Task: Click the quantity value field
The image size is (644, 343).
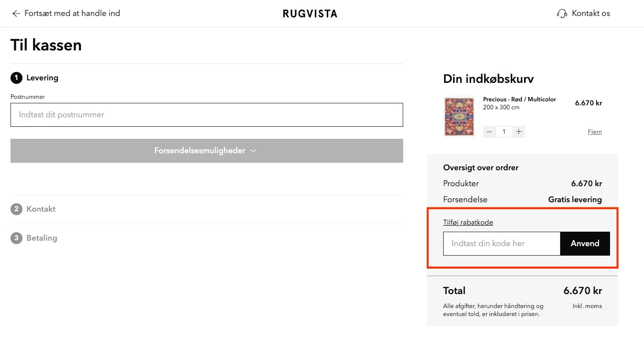Action: (x=504, y=131)
